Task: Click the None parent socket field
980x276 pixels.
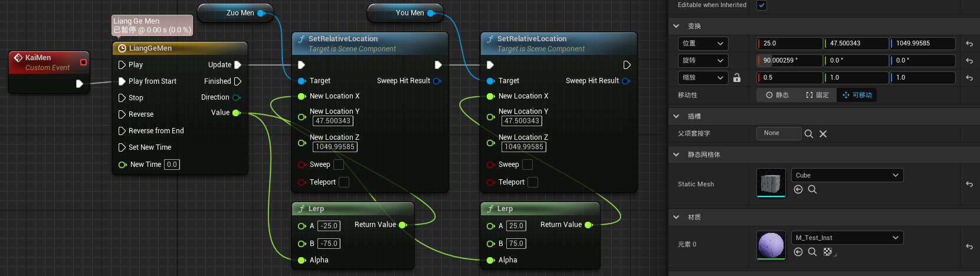Action: (779, 133)
